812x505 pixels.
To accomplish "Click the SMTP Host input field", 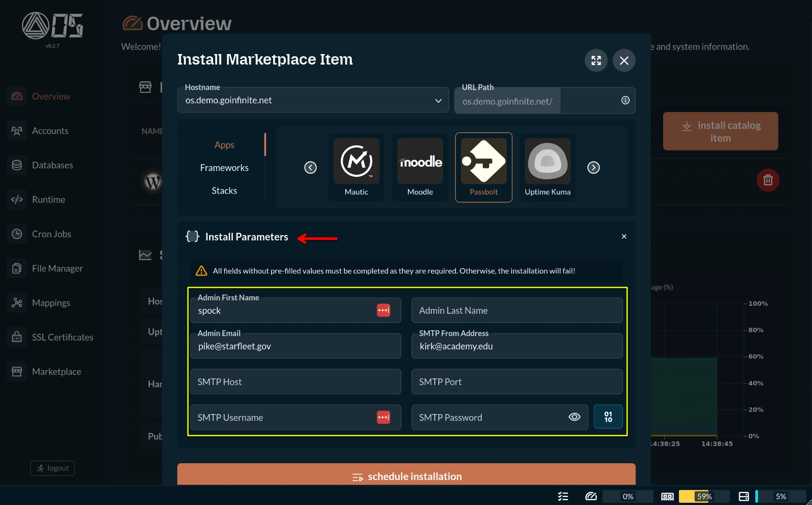I will 296,381.
